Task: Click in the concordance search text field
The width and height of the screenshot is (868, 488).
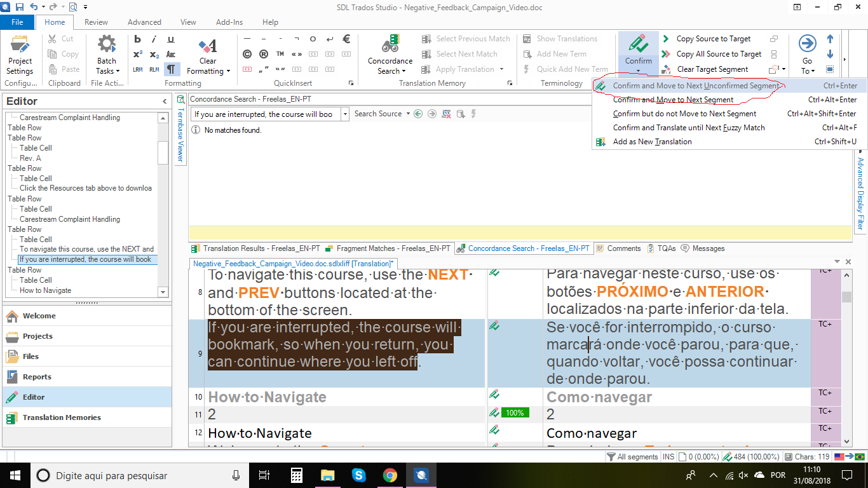Action: pos(266,114)
